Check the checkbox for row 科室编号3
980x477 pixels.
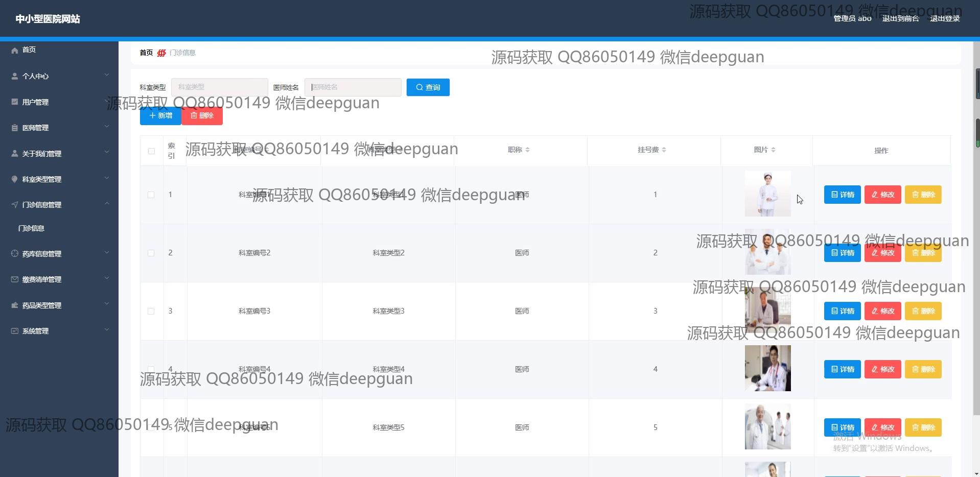pos(151,311)
